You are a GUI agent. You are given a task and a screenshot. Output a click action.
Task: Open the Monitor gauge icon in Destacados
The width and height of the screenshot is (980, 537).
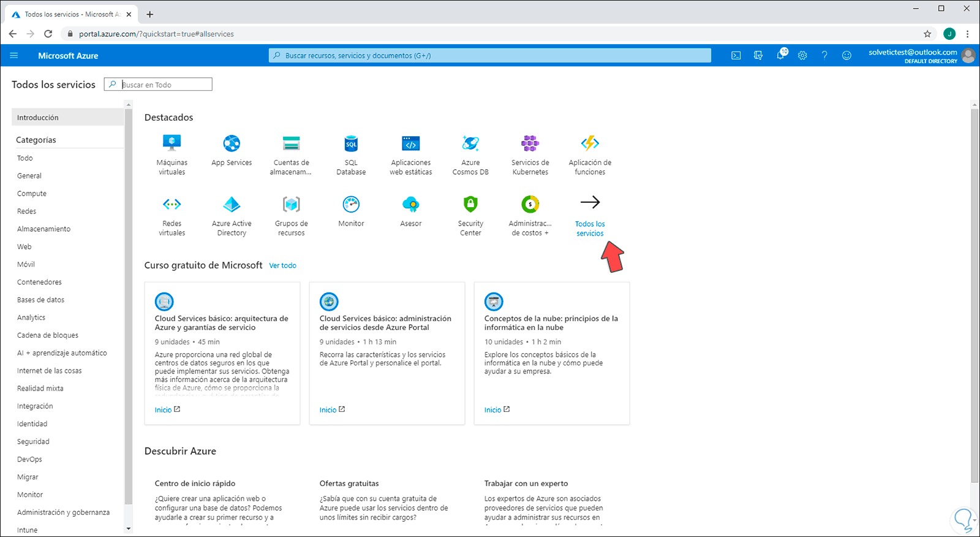pyautogui.click(x=351, y=204)
